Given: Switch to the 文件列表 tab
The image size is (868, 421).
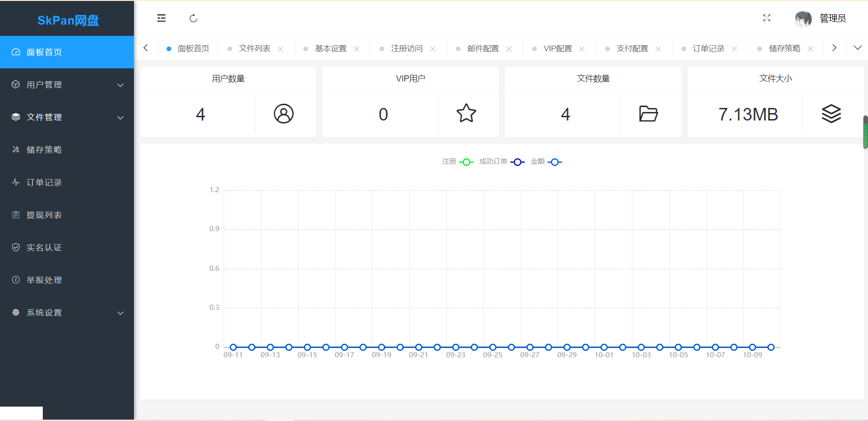Looking at the screenshot, I should (254, 48).
